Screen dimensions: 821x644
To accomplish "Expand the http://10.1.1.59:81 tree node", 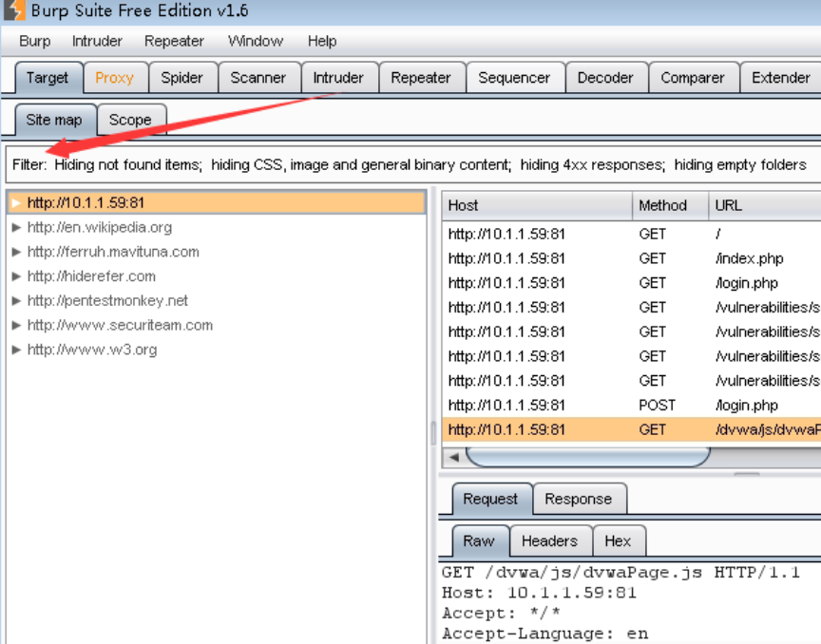I will coord(16,202).
